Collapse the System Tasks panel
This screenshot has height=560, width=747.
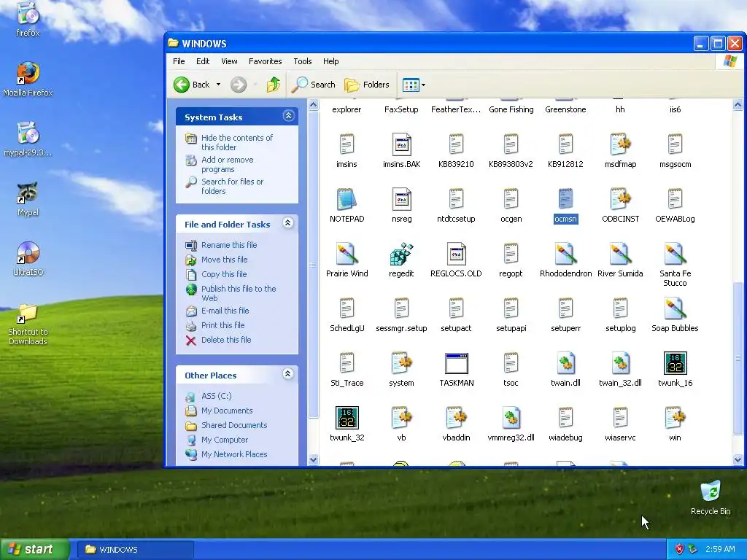click(288, 116)
